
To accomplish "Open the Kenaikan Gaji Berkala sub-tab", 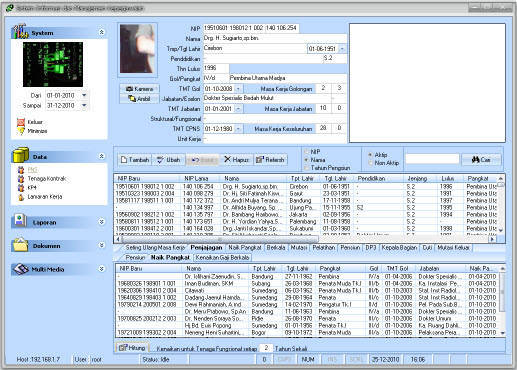I will pos(222,258).
